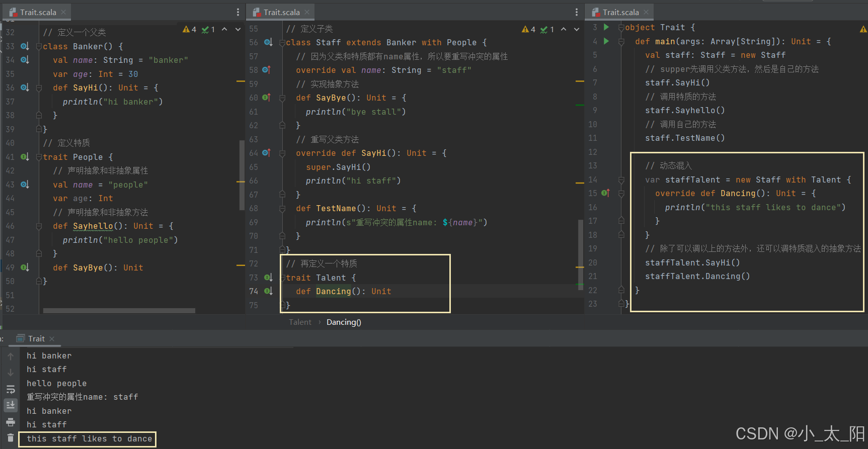Open left editor tab options menu

pos(238,12)
